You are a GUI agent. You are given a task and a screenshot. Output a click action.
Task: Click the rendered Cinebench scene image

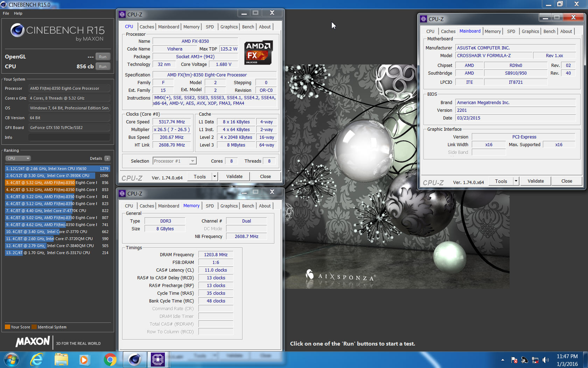397,177
